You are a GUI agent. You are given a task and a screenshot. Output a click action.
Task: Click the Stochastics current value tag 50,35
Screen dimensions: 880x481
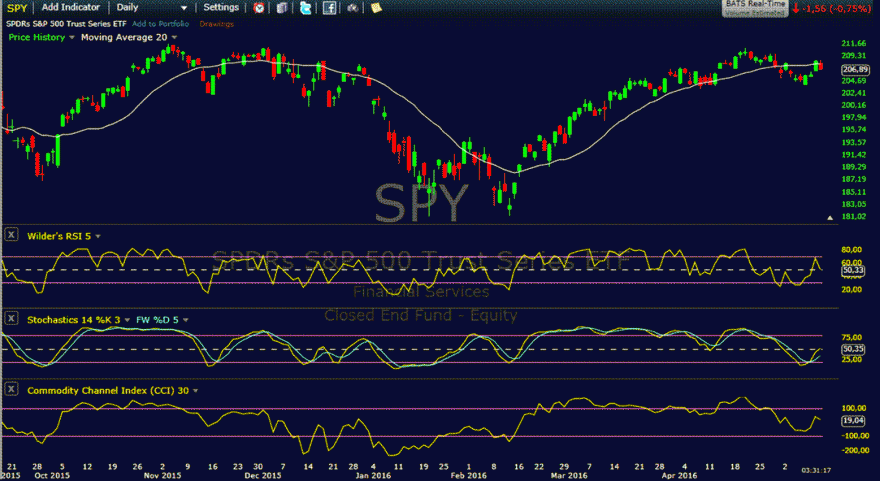[854, 349]
